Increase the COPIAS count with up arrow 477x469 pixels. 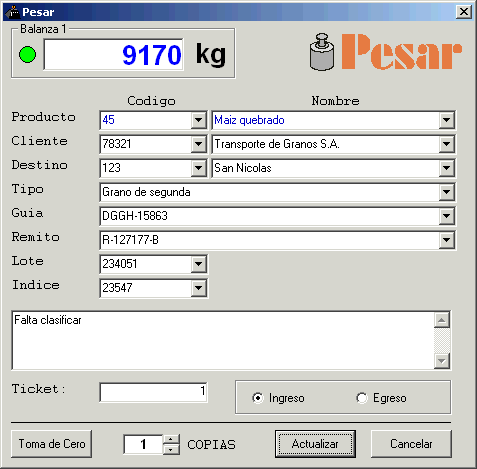(x=171, y=439)
